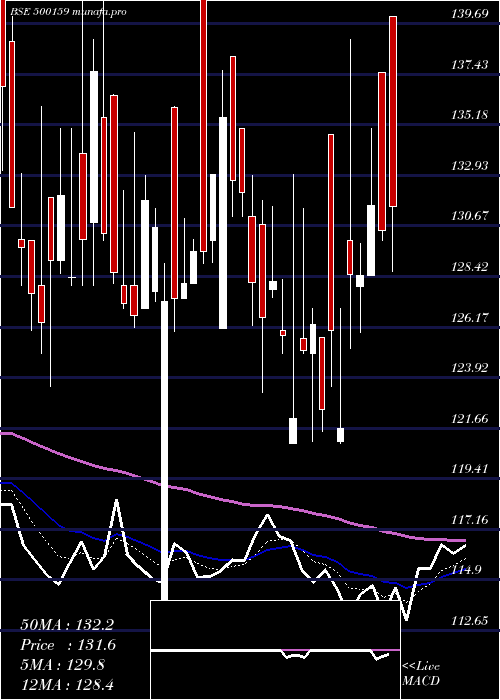Click the 114.9 price axis label
500x700 pixels.
pos(466,570)
